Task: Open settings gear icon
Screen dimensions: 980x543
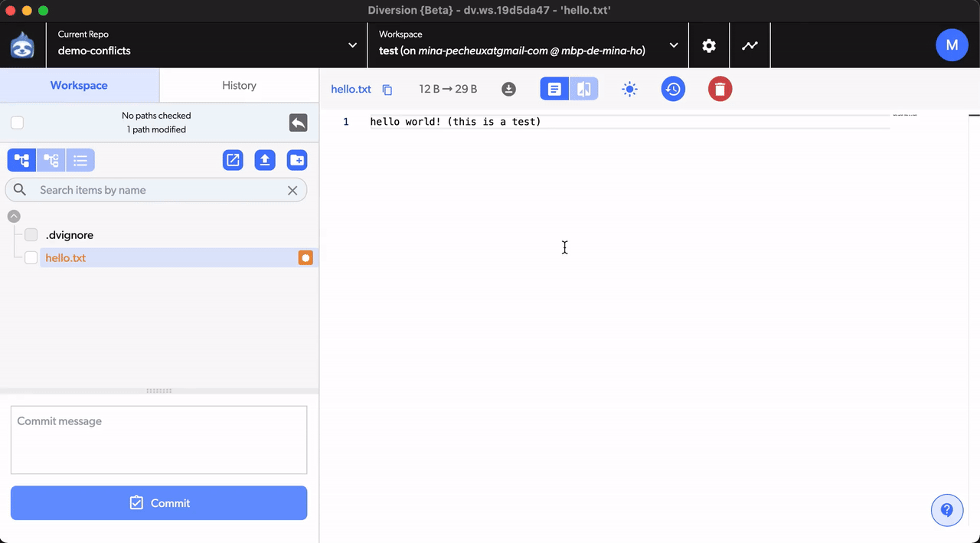Action: coord(709,45)
